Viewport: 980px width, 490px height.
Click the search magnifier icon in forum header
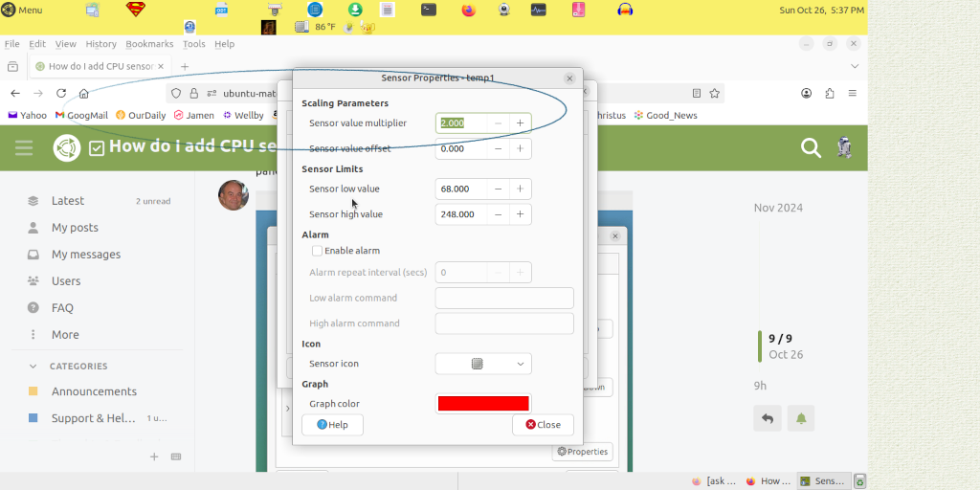(811, 147)
